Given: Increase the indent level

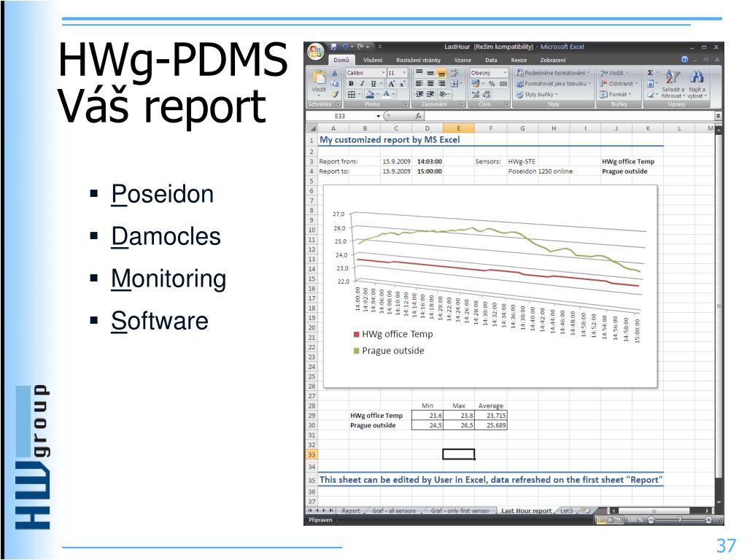Looking at the screenshot, I should (x=430, y=94).
